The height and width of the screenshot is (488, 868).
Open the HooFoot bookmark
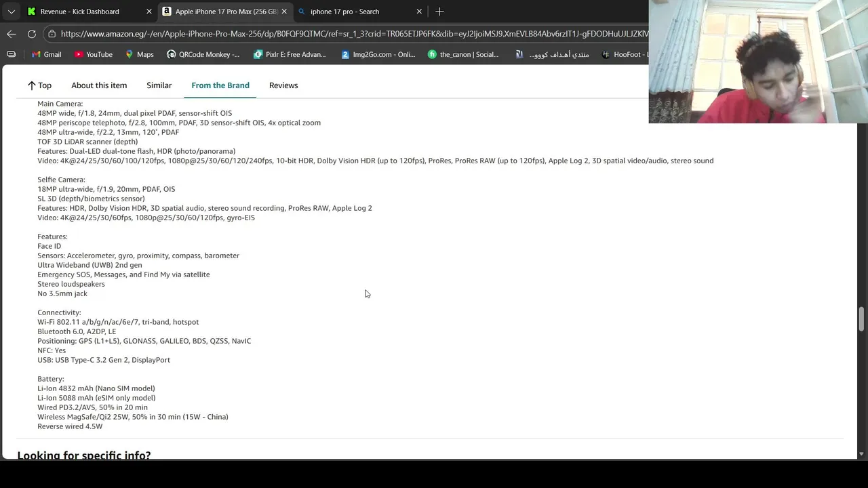pyautogui.click(x=624, y=54)
